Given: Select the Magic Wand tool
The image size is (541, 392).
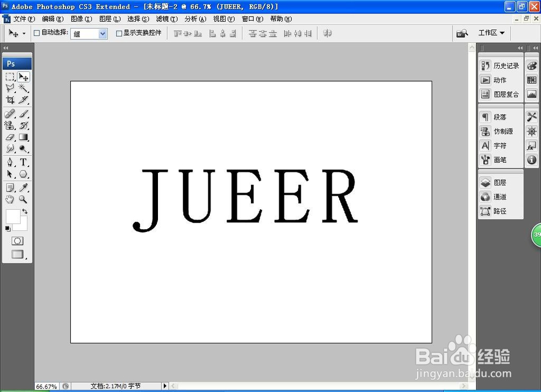Looking at the screenshot, I should coord(23,88).
